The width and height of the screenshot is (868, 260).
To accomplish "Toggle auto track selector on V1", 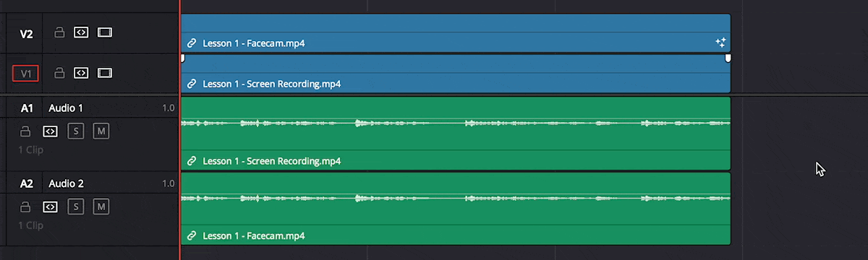I will pos(82,73).
